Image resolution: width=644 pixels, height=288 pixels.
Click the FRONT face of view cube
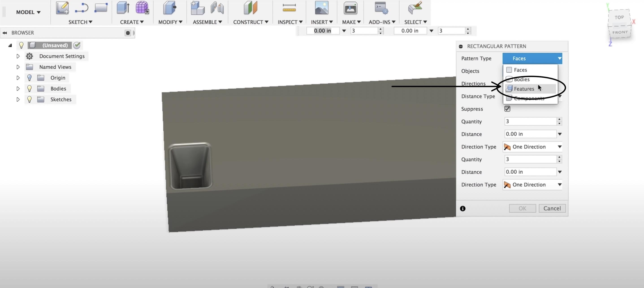620,32
